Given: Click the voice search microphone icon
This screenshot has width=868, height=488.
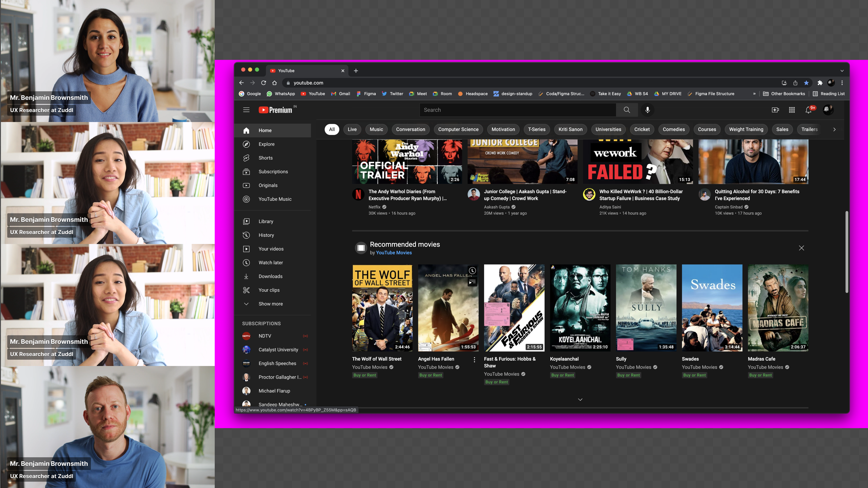Looking at the screenshot, I should tap(647, 110).
